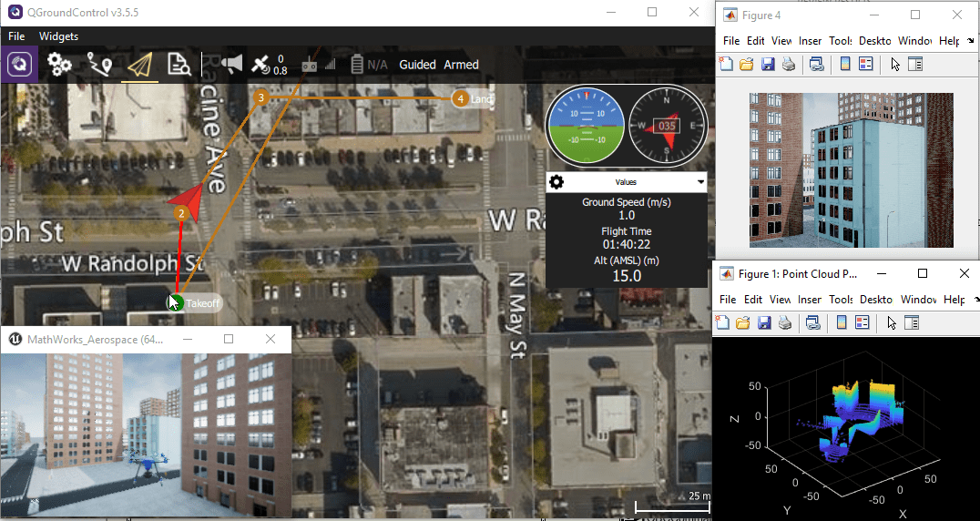
Task: Click New Figure icon in Figure 1
Action: (722, 322)
